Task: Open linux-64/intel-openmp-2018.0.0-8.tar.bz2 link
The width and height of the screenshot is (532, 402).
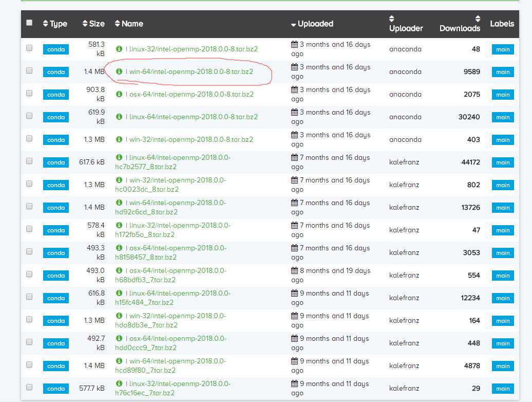Action: pos(194,117)
